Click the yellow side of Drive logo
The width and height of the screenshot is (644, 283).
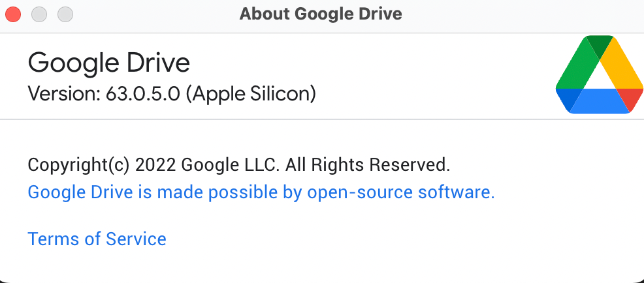click(621, 66)
